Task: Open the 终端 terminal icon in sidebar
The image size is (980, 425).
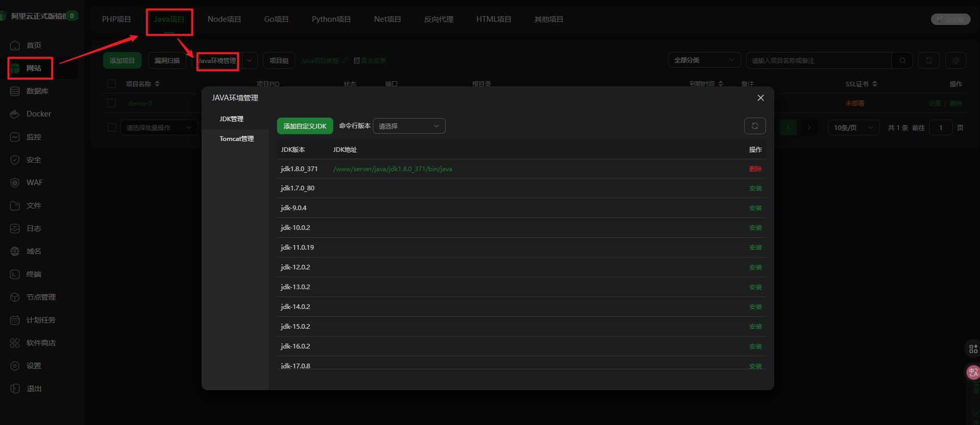Action: tap(15, 274)
